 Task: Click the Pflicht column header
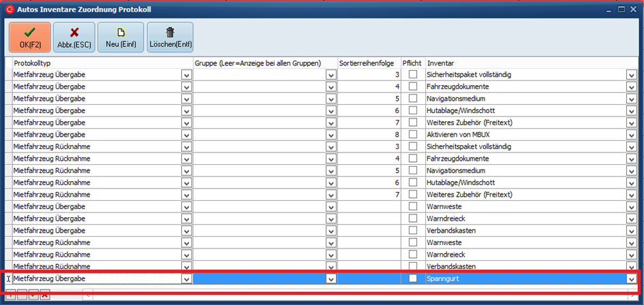click(412, 63)
